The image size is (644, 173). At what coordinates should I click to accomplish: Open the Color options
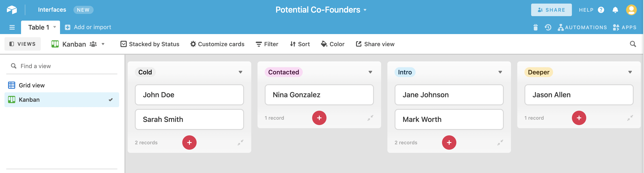pyautogui.click(x=333, y=44)
